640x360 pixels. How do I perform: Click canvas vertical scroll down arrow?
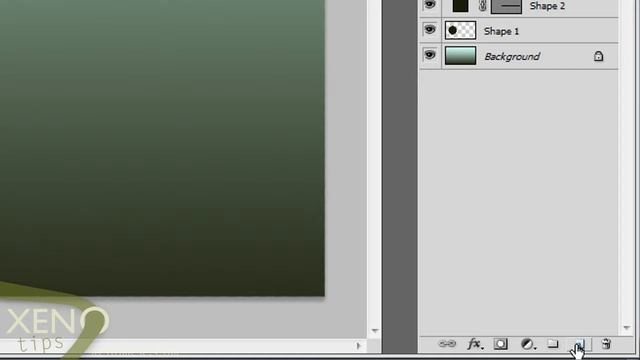pyautogui.click(x=375, y=331)
